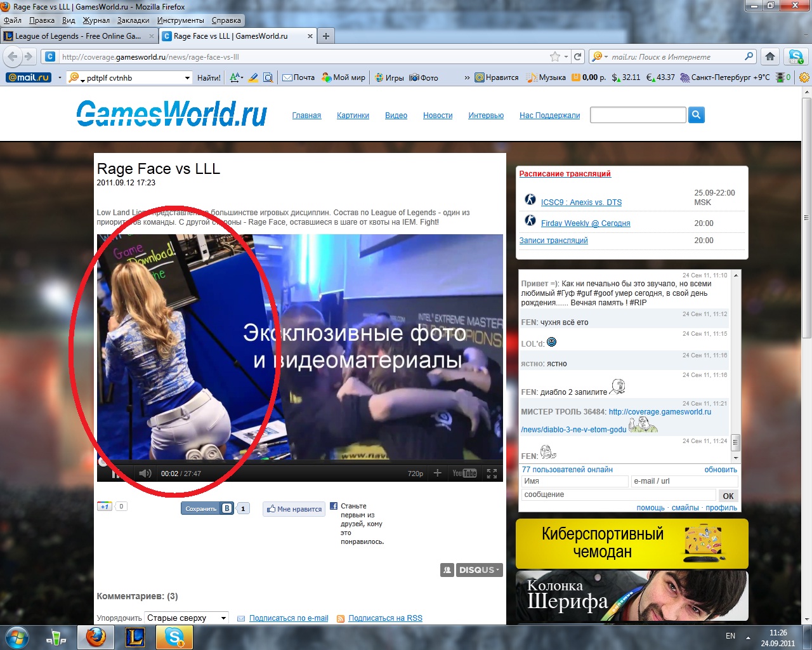Click the OK button to send the chat message
This screenshot has height=650, width=812.
[728, 496]
